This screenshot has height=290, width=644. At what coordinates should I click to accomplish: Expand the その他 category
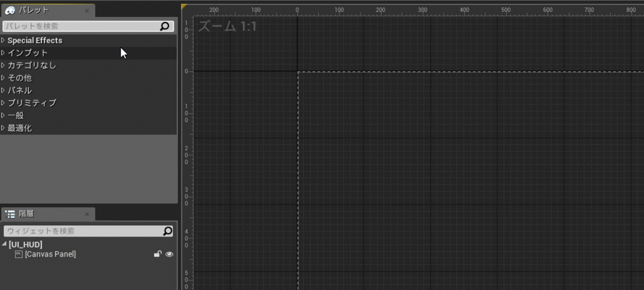click(3, 77)
